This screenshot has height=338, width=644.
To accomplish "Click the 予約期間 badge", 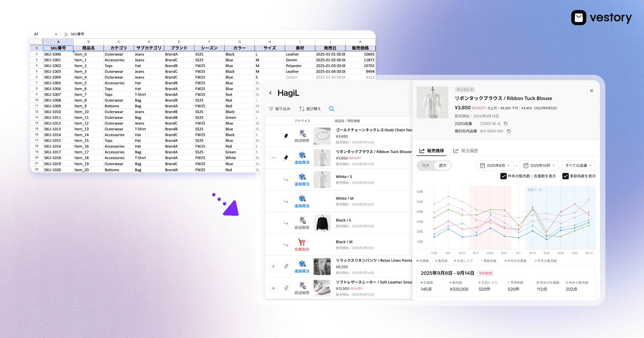I will click(x=485, y=274).
